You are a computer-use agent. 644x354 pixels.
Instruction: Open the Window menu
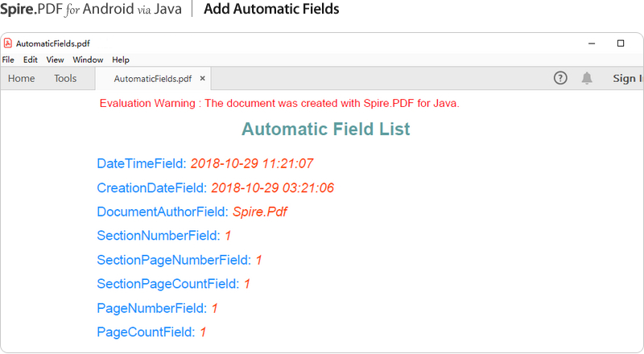[88, 60]
